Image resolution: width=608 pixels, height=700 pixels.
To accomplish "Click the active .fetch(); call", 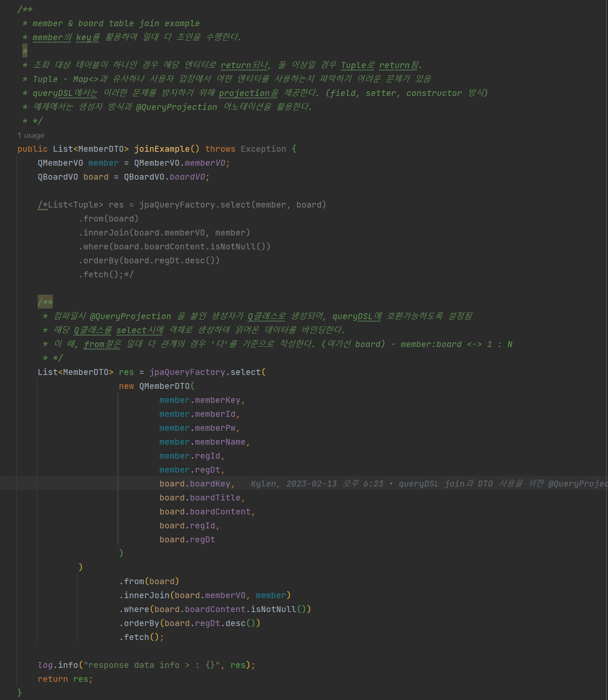I will coord(142,637).
